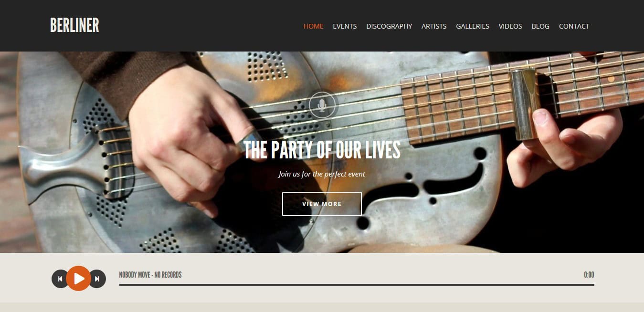The height and width of the screenshot is (312, 644).
Task: Open the Blog page
Action: point(540,26)
